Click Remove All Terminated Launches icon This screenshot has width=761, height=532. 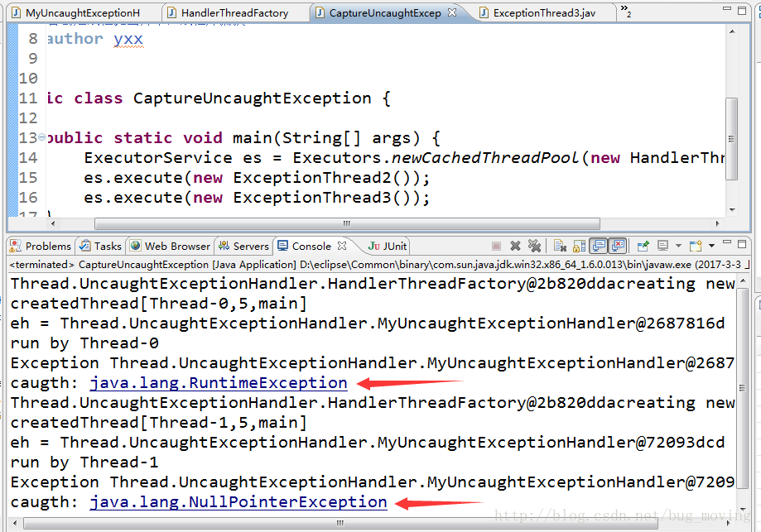point(534,247)
